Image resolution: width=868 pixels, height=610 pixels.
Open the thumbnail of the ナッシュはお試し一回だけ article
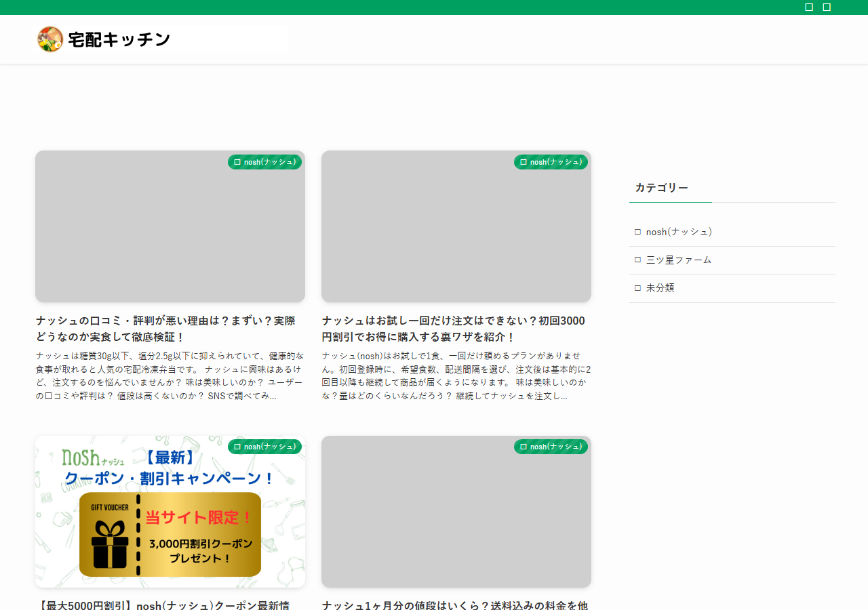coord(456,226)
